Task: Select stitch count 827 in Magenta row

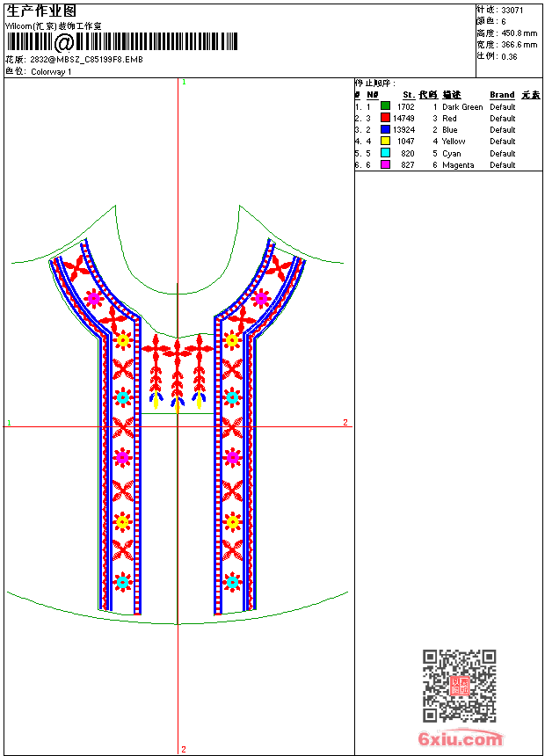Action: pos(408,165)
